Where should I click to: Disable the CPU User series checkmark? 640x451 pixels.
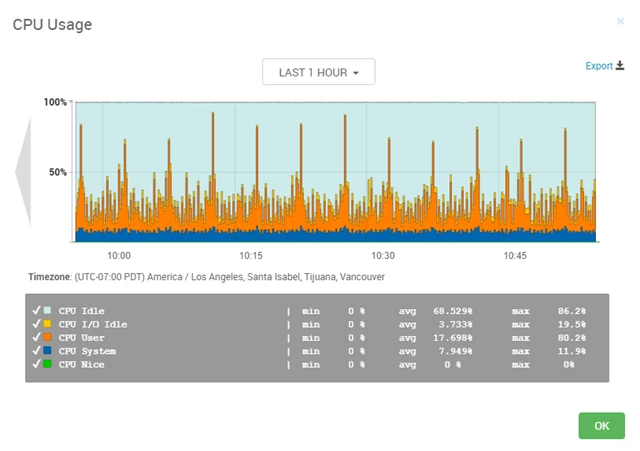(36, 338)
